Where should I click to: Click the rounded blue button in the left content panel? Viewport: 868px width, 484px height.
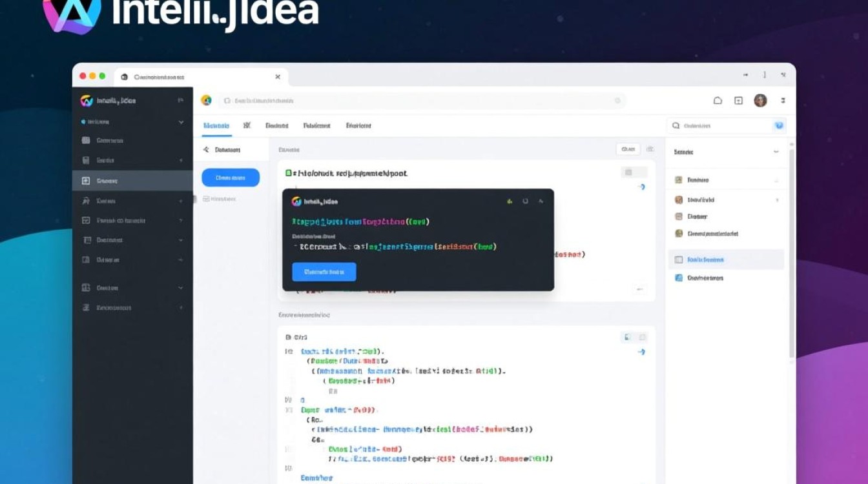(230, 177)
